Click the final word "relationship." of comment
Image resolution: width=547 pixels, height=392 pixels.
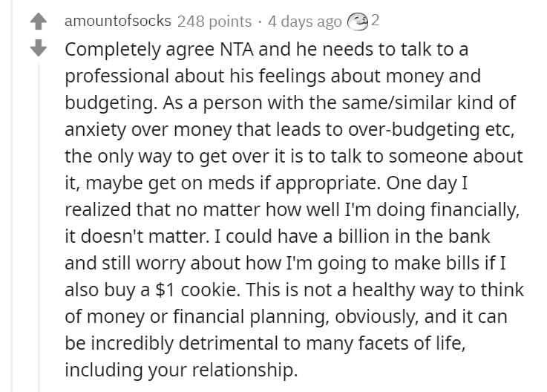244,370
